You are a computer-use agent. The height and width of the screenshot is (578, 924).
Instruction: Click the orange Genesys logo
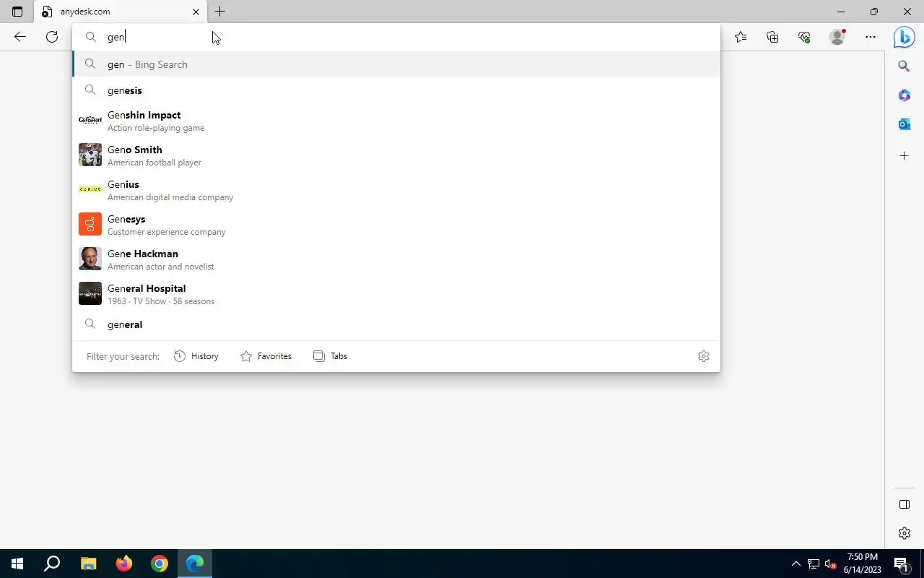[x=90, y=224]
